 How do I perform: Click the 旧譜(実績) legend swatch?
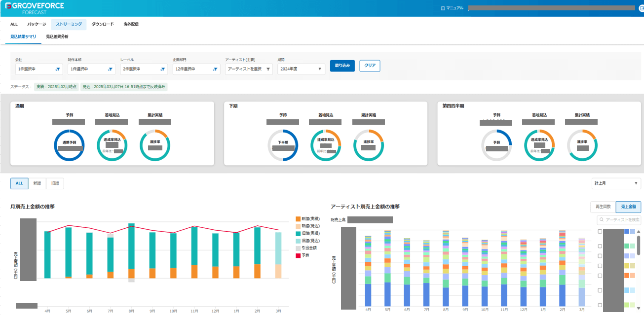(298, 233)
